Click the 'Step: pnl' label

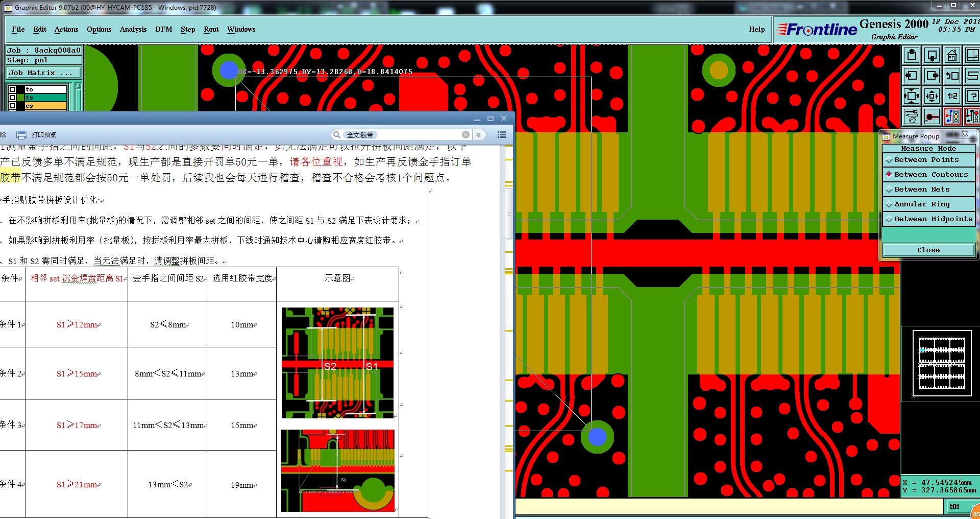[x=44, y=60]
